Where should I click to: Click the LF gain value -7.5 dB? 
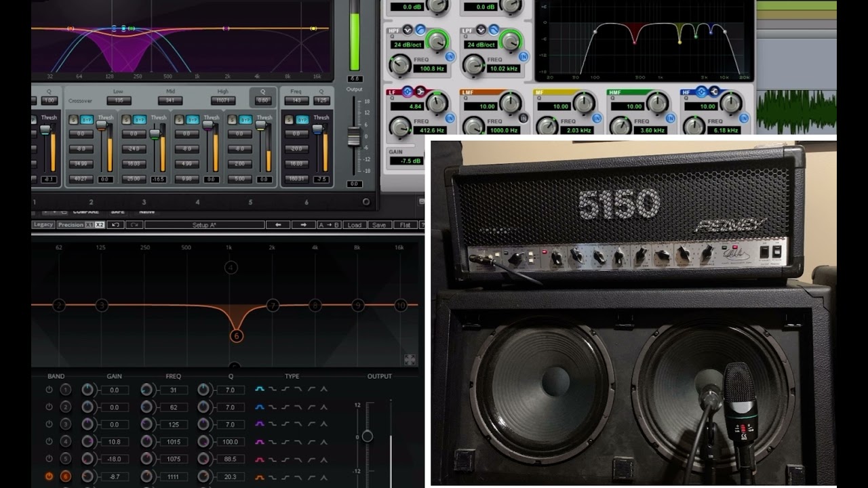pyautogui.click(x=406, y=161)
